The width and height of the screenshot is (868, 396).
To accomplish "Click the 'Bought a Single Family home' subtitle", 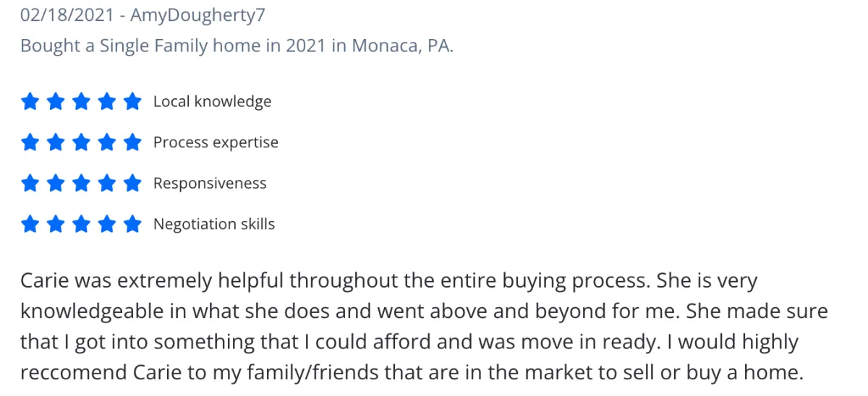I will coord(237,46).
